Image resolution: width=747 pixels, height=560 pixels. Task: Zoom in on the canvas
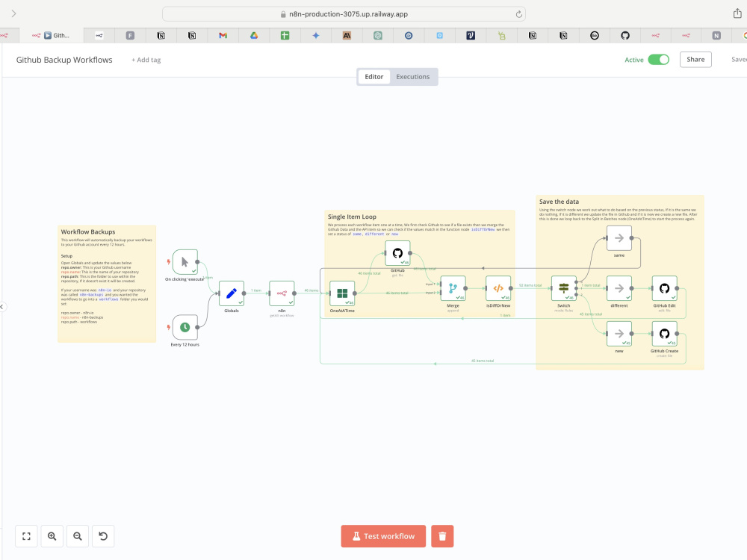[52, 536]
